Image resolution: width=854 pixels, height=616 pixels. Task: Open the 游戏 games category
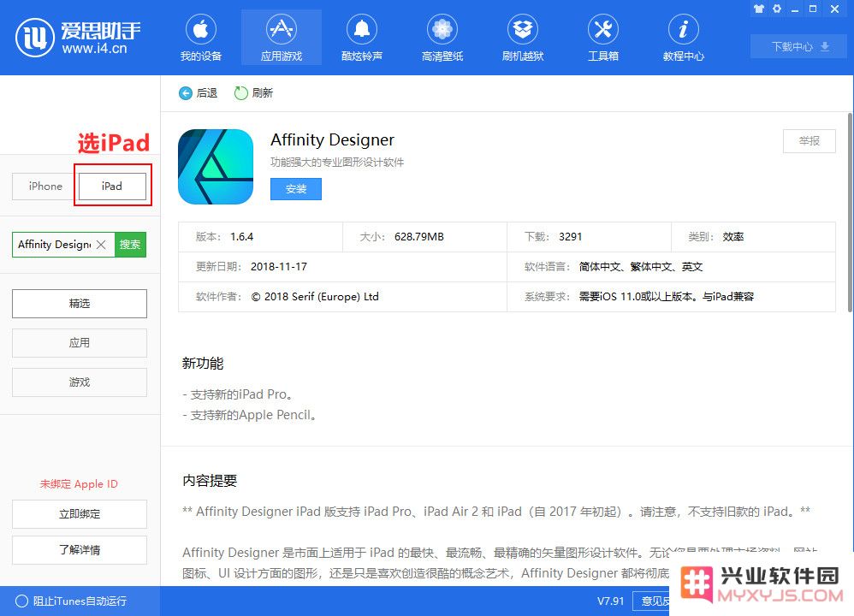coord(80,382)
